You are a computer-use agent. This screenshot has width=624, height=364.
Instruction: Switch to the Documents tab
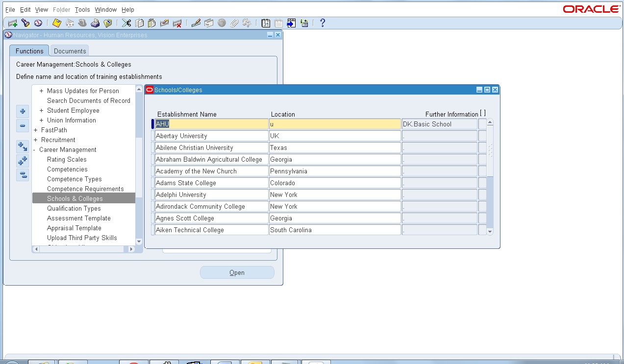(69, 50)
